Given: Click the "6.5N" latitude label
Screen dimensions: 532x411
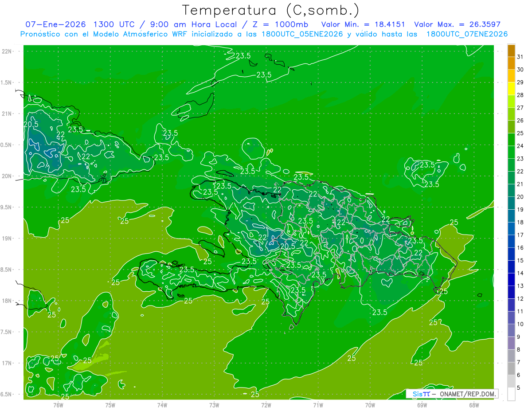Looking at the screenshot, I should [7, 394].
